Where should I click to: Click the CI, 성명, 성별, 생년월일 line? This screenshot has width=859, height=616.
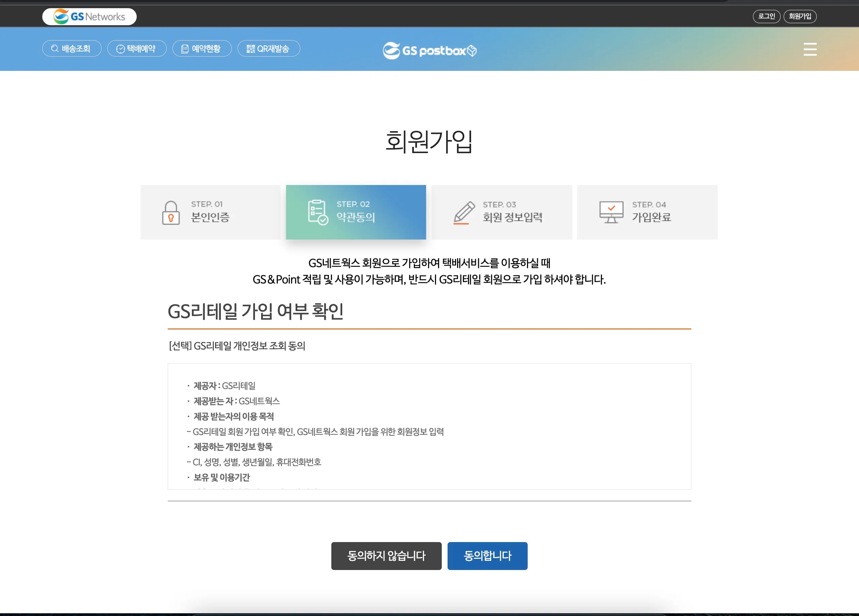click(x=254, y=462)
